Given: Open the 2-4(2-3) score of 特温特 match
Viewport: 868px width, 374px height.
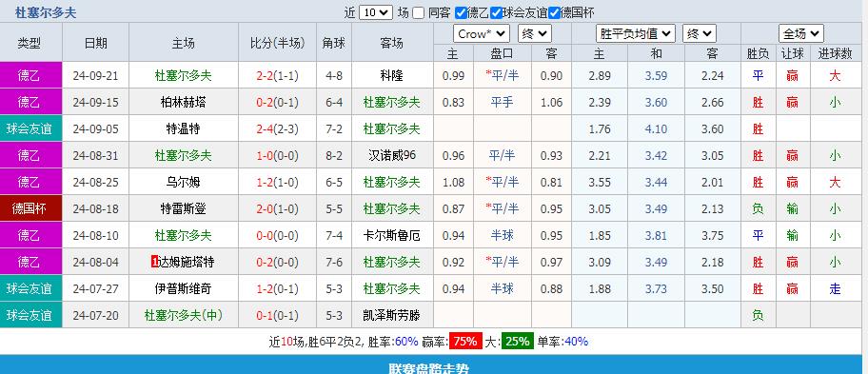Looking at the screenshot, I should tap(277, 128).
